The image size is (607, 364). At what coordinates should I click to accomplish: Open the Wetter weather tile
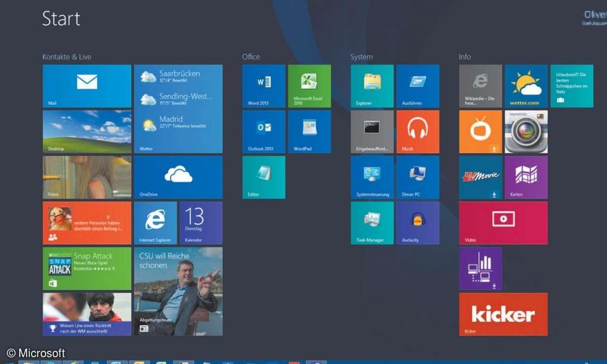[x=178, y=109]
